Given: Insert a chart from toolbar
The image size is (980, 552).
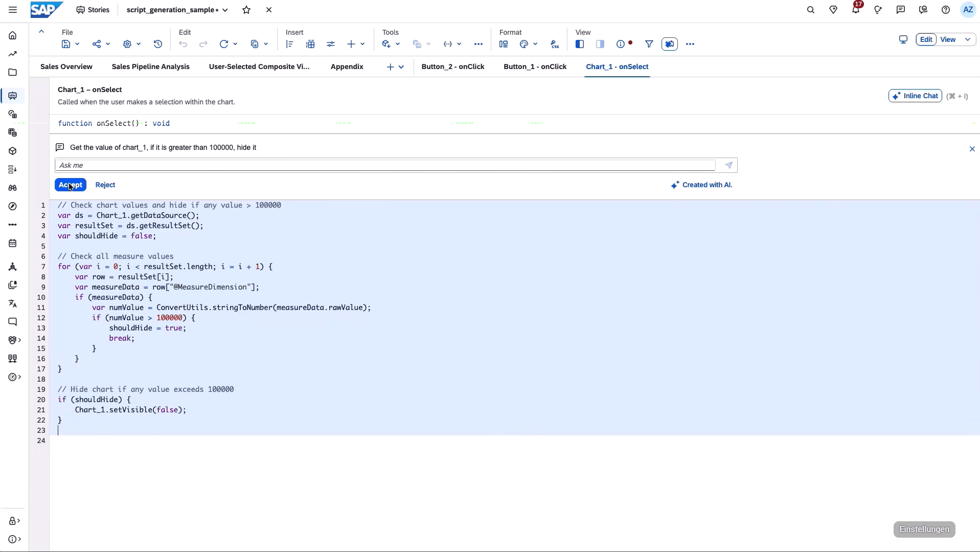Looking at the screenshot, I should tap(290, 44).
